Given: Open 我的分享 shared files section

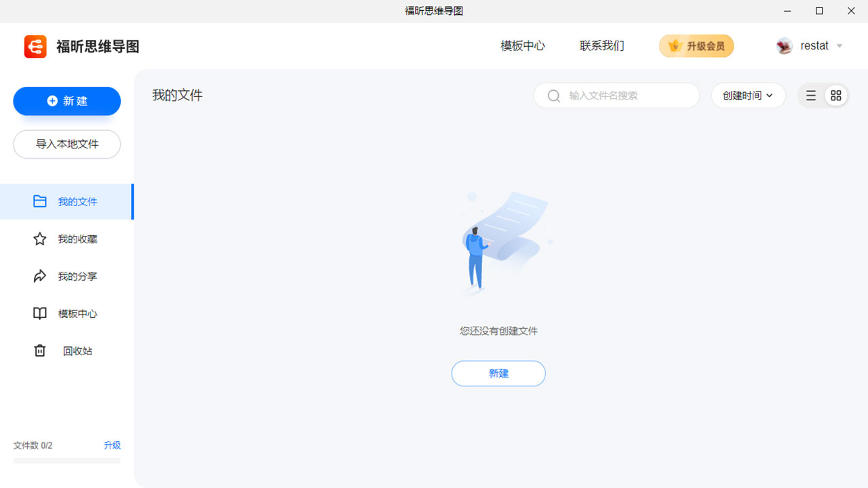Looking at the screenshot, I should (x=39, y=276).
